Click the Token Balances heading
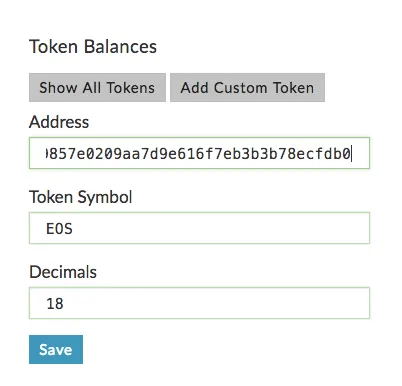The image size is (402, 386). (93, 46)
